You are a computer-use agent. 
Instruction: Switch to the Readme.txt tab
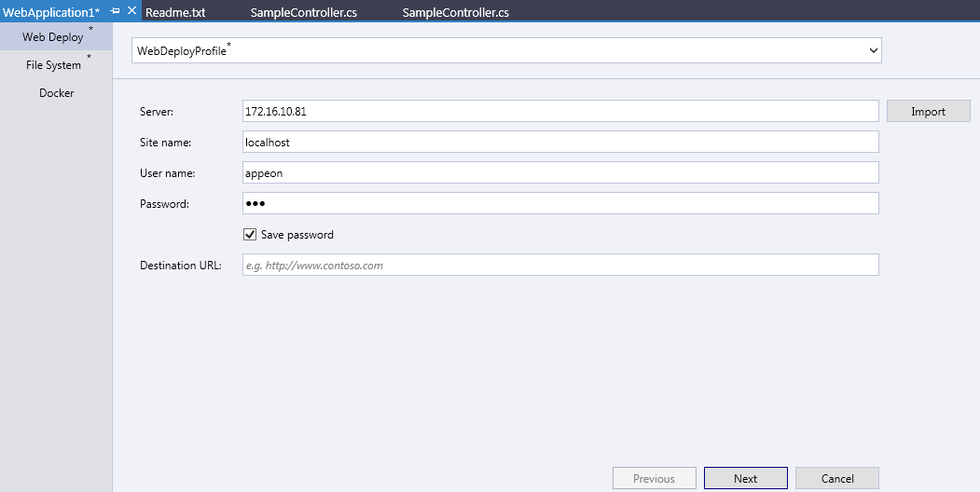coord(175,12)
